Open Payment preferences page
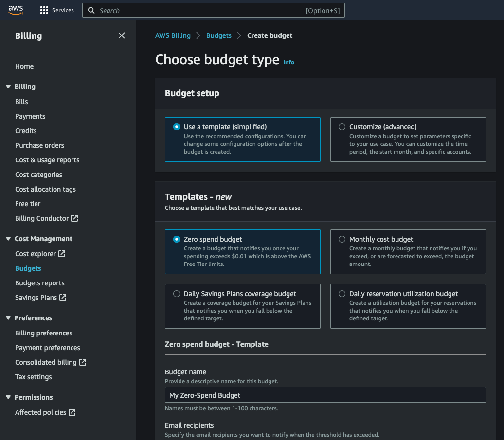Image resolution: width=504 pixels, height=440 pixels. [48, 348]
